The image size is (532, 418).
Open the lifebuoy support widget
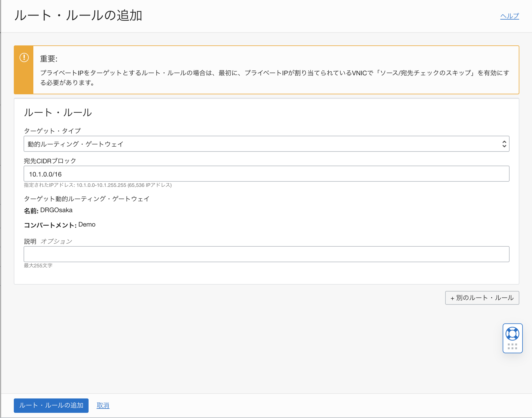tap(513, 333)
